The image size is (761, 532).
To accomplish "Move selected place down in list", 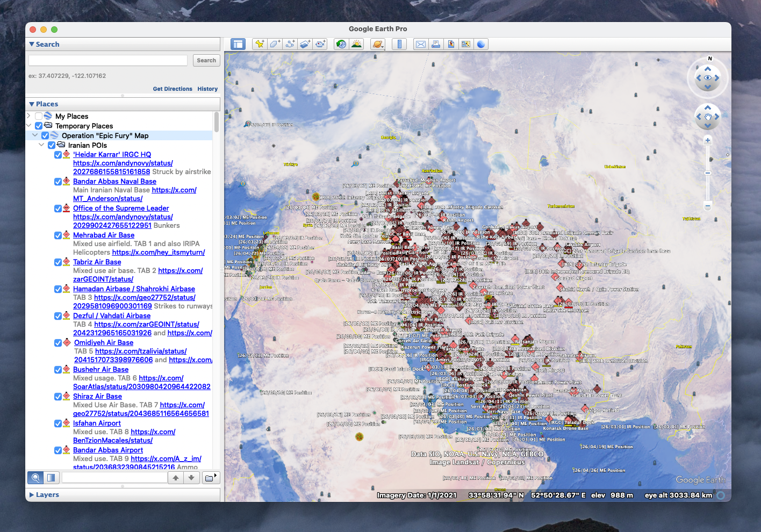I will [x=191, y=477].
